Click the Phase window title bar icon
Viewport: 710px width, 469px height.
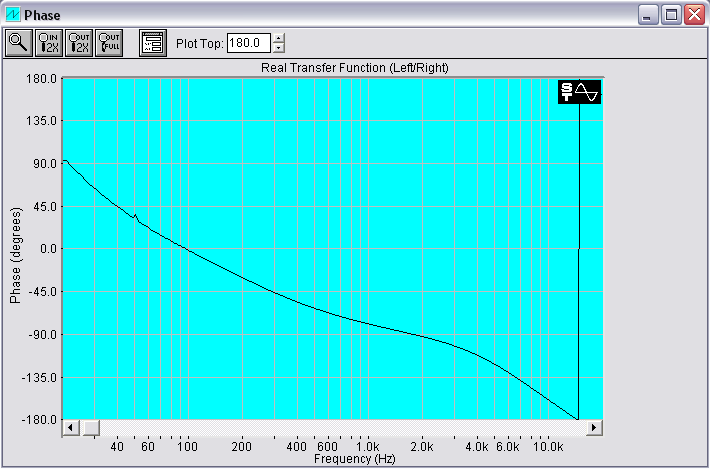click(13, 14)
